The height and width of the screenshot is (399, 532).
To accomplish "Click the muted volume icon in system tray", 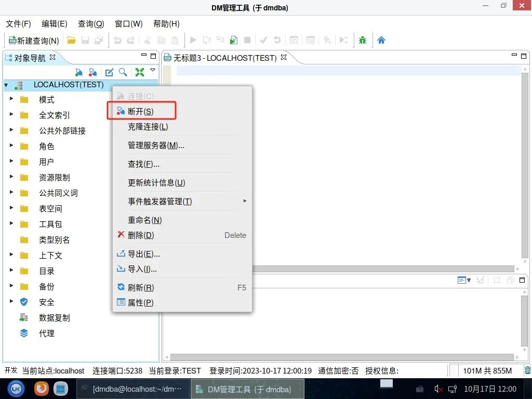I will [438, 389].
